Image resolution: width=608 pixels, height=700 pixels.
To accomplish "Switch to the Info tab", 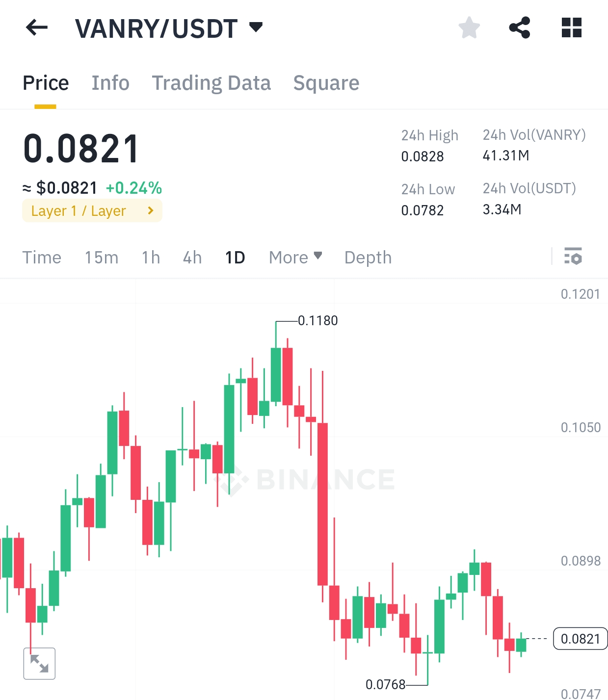I will [x=110, y=83].
